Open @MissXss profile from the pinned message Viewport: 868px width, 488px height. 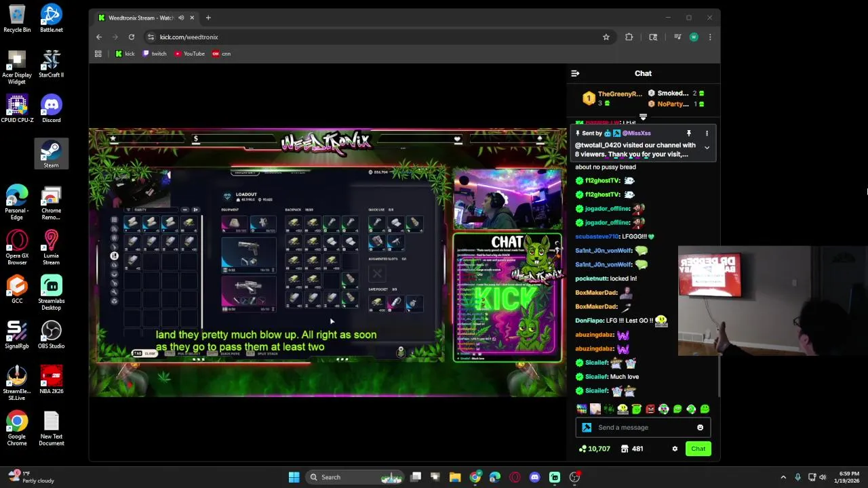point(636,134)
